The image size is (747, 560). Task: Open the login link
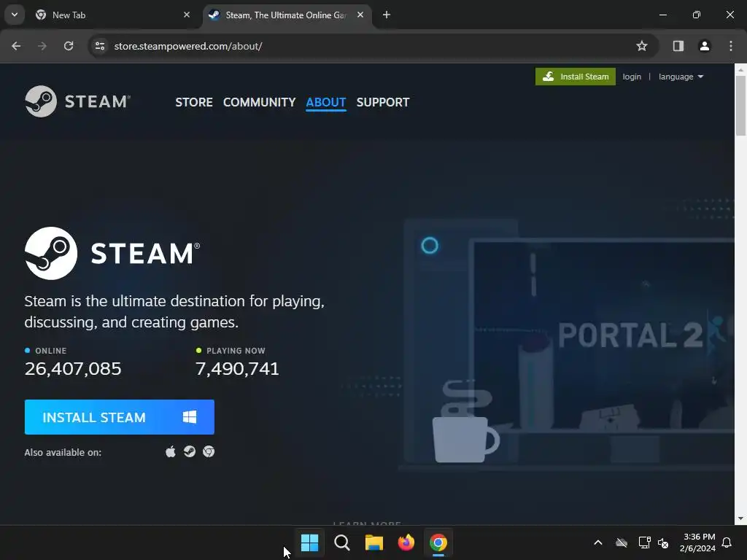(x=632, y=77)
